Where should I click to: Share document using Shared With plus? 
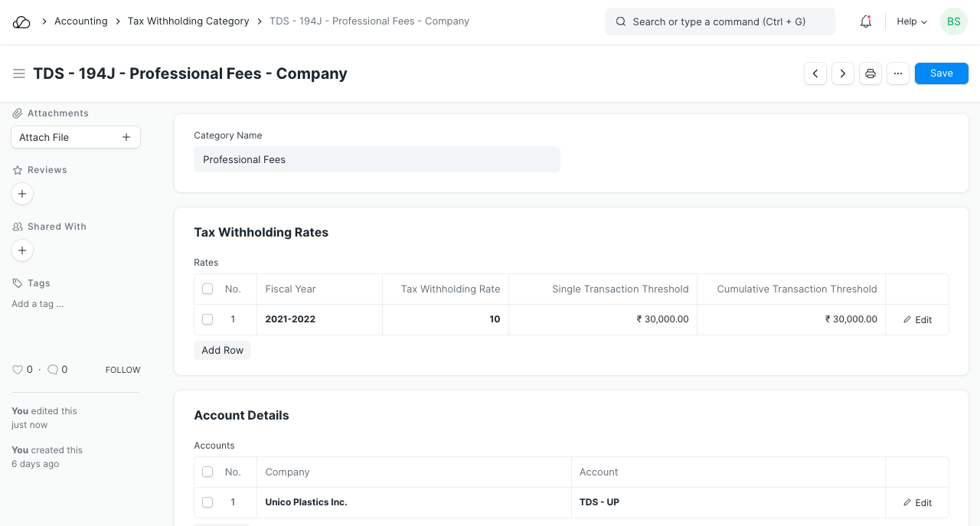[x=22, y=250]
